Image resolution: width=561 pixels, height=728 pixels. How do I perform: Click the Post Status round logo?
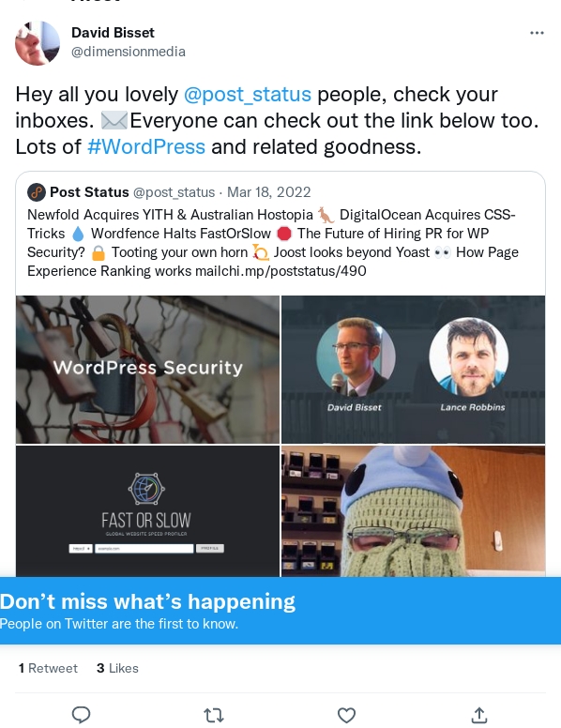(37, 192)
